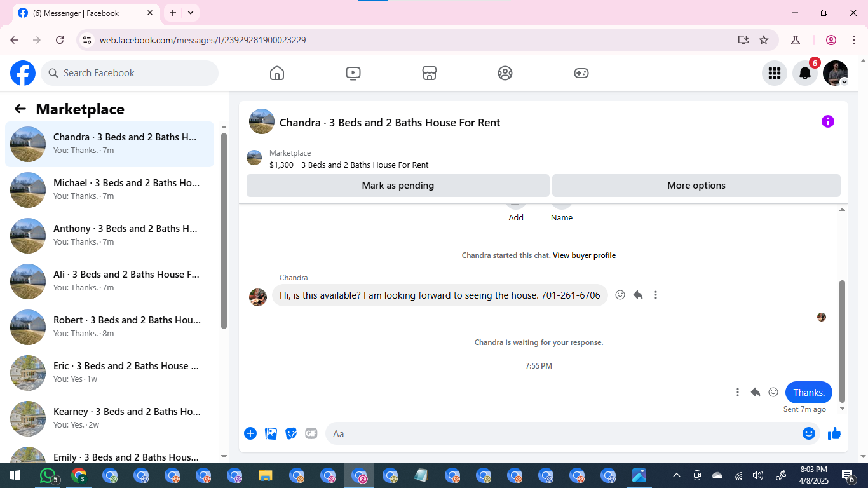Open site information icon in address bar
This screenshot has width=868, height=488.
click(x=88, y=40)
